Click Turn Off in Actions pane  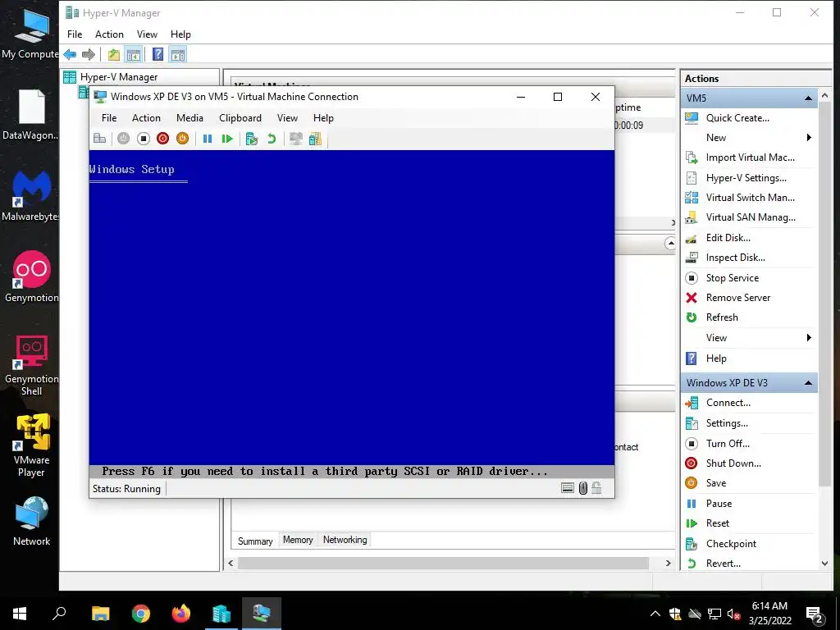click(x=728, y=444)
